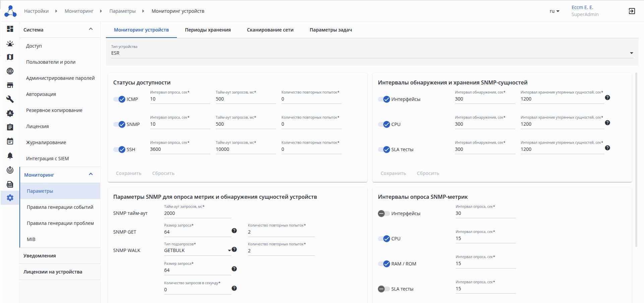Enable SNMP metrics polling for Интерфейсы

pyautogui.click(x=384, y=214)
